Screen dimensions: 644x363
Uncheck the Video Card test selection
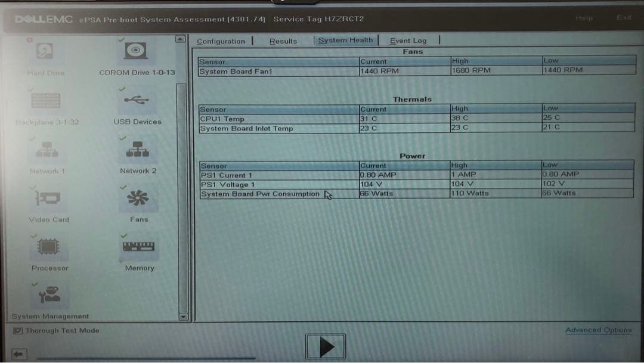pyautogui.click(x=33, y=185)
